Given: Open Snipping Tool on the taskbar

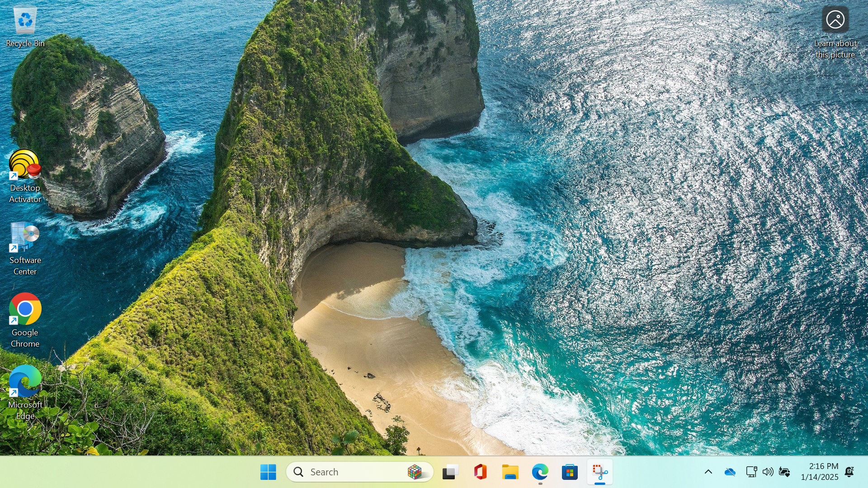Looking at the screenshot, I should coord(600,472).
